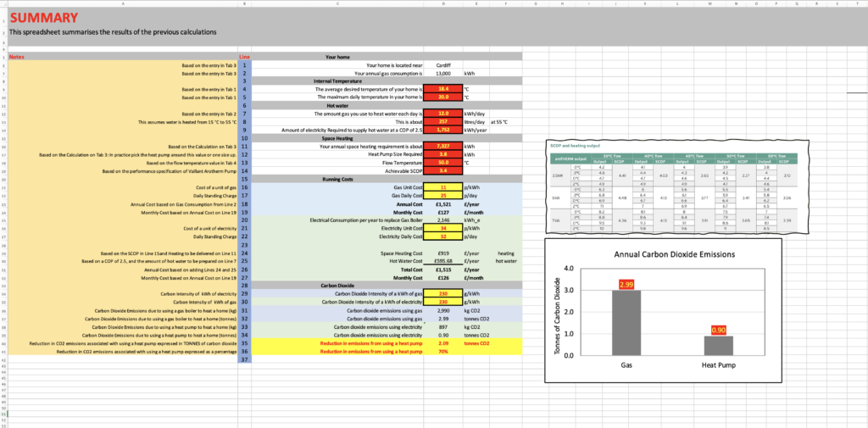This screenshot has width=868, height=428.
Task: Click the 13,000 annual gas consumption value
Action: point(442,73)
